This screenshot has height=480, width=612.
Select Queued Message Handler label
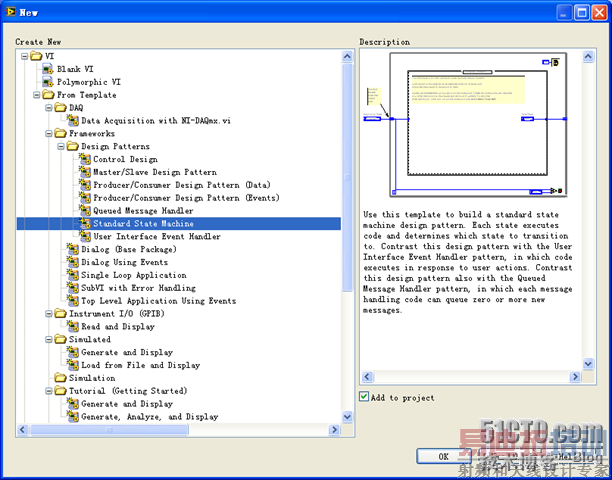pos(143,211)
